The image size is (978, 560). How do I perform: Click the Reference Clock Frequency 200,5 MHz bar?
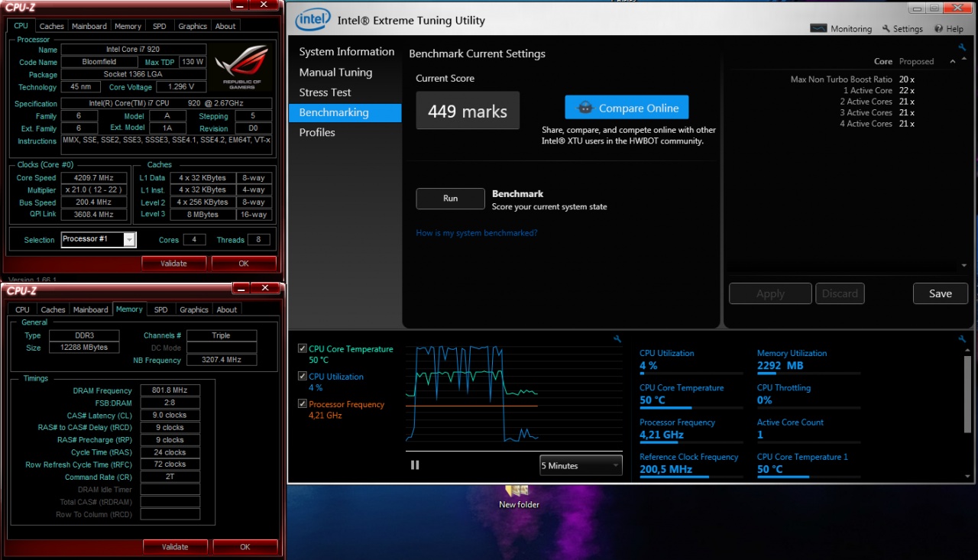pos(691,477)
